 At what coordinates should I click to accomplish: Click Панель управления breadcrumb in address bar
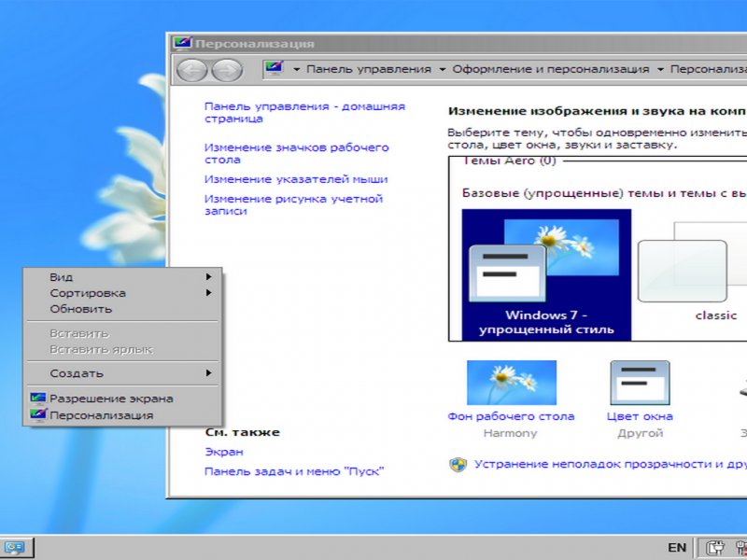tap(369, 69)
